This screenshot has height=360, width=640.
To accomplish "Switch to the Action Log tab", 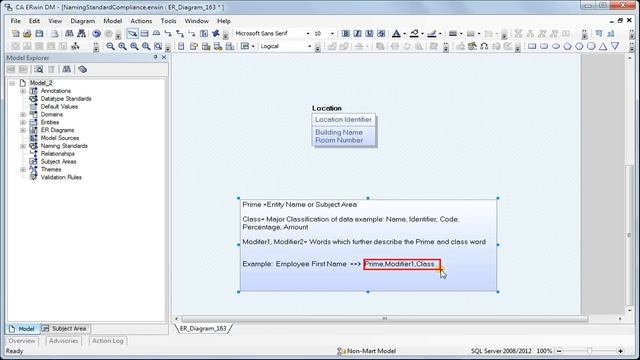I will coord(107,341).
